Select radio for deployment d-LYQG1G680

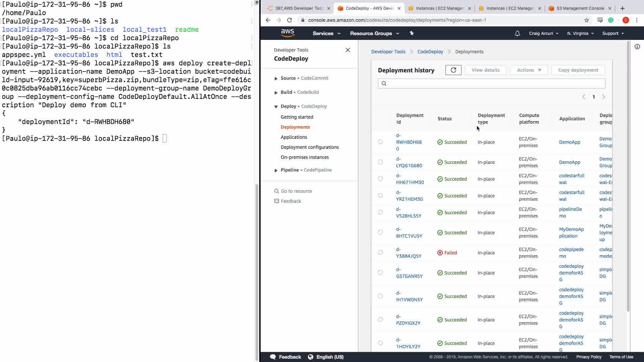[380, 162]
